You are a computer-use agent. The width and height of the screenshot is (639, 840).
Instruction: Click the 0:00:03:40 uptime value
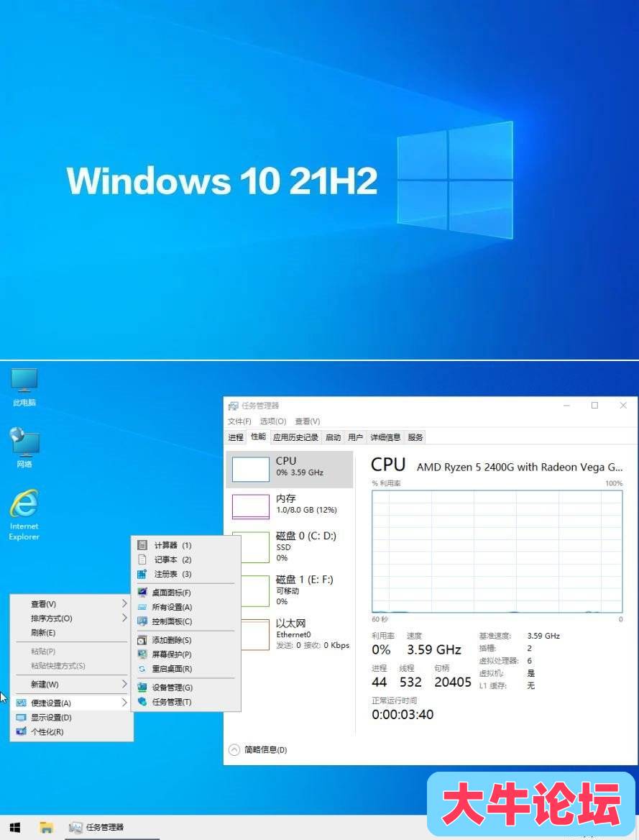coord(403,714)
